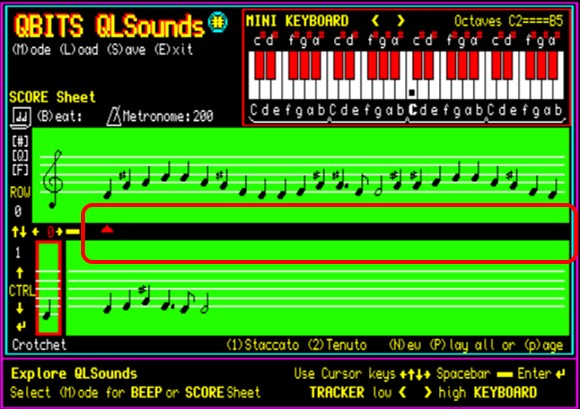Play the C2 white key on mini keyboard

click(254, 89)
